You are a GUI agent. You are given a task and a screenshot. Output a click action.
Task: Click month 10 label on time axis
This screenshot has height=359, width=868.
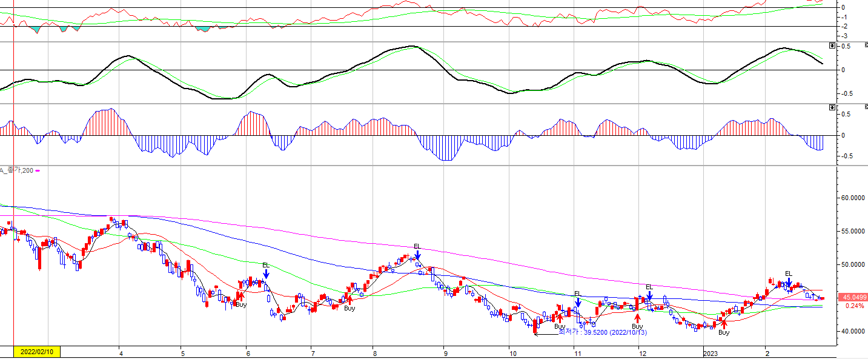512,352
